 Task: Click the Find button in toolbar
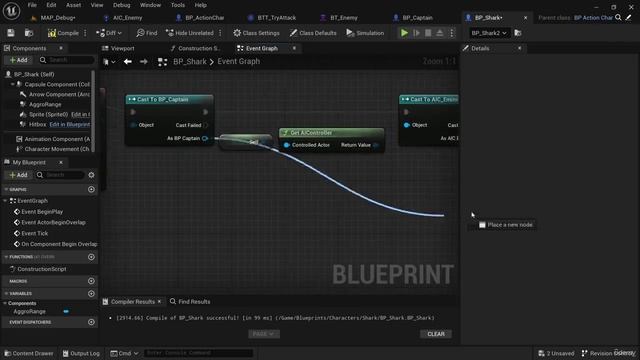[x=147, y=33]
